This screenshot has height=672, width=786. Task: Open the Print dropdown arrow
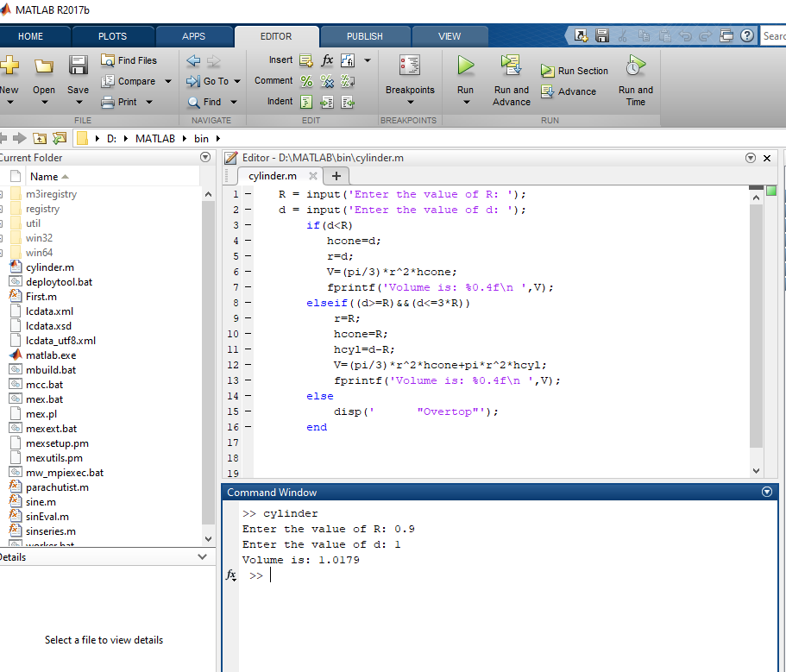150,102
